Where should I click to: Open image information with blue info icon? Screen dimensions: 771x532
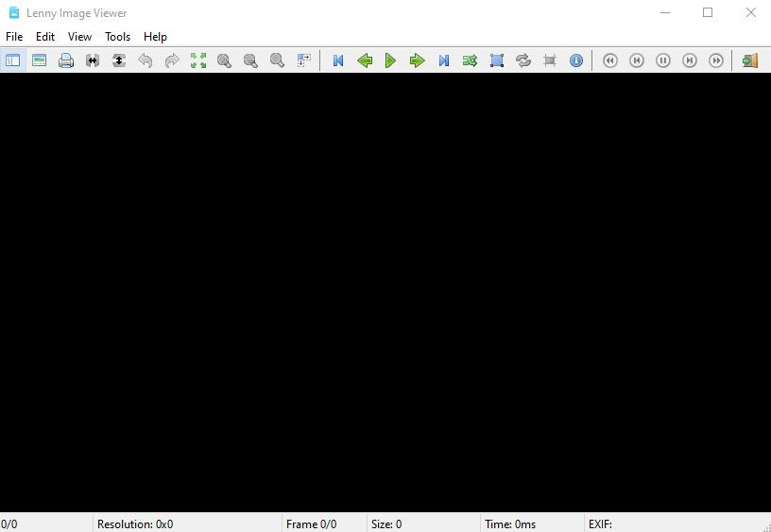(x=576, y=60)
